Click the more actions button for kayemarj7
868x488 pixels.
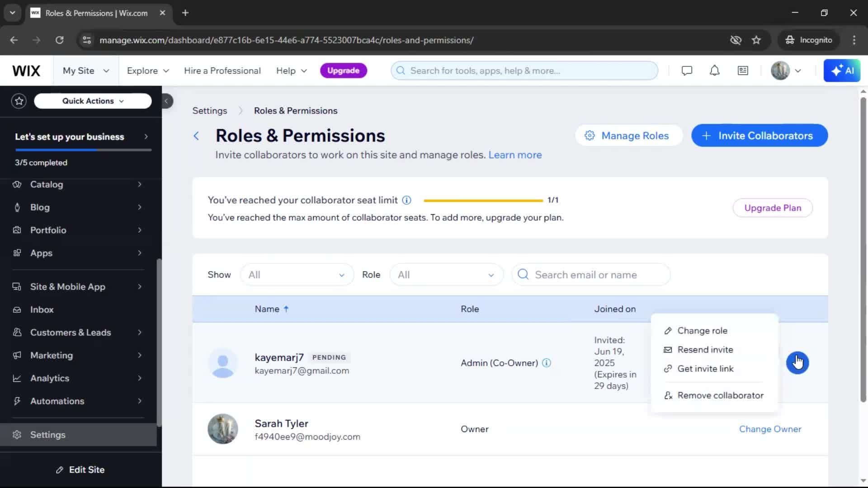pos(797,363)
